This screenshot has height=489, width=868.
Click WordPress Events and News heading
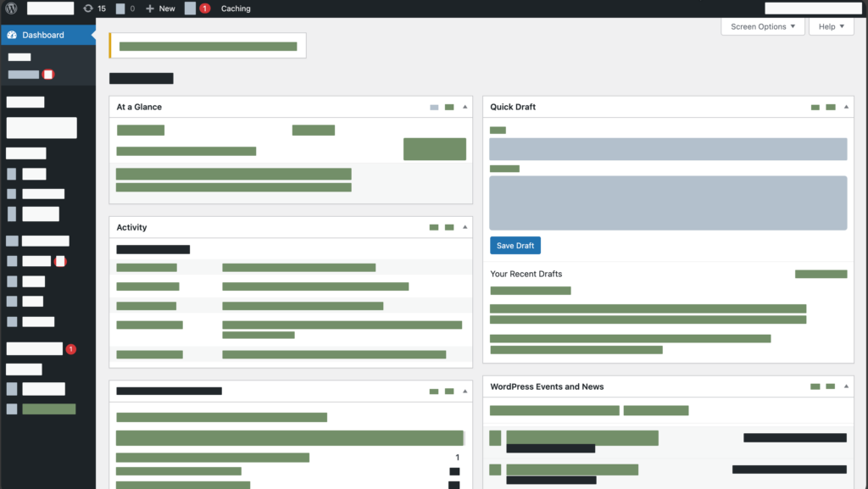(x=547, y=386)
